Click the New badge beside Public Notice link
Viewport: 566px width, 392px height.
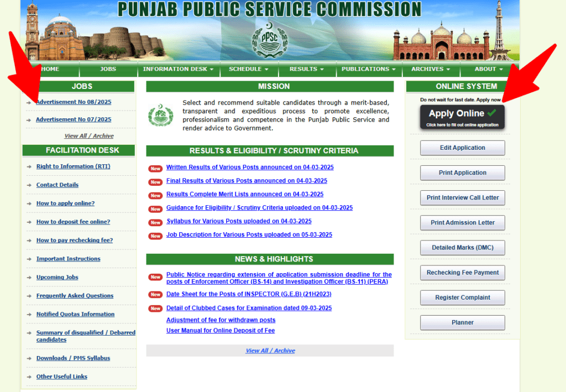[x=155, y=277]
